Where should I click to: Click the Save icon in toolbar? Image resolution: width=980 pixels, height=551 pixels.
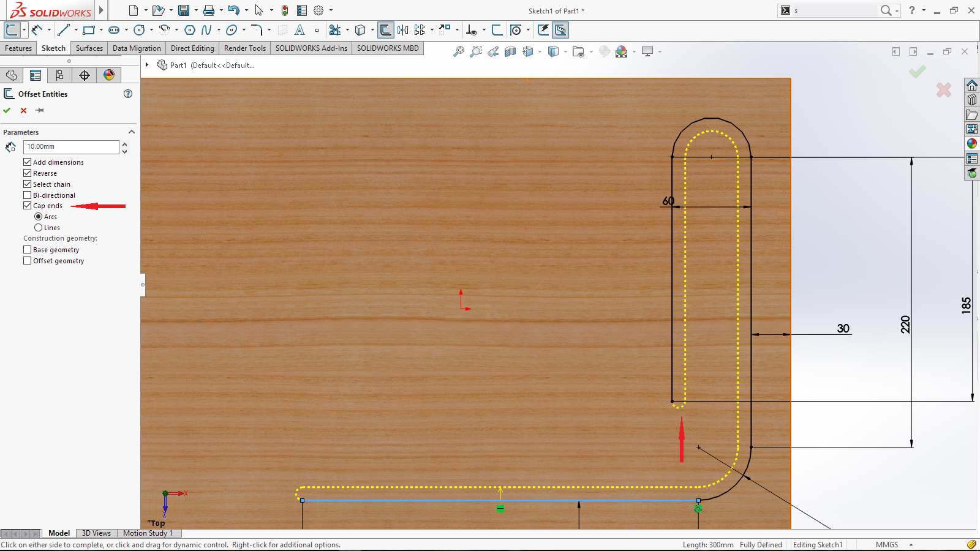tap(183, 10)
